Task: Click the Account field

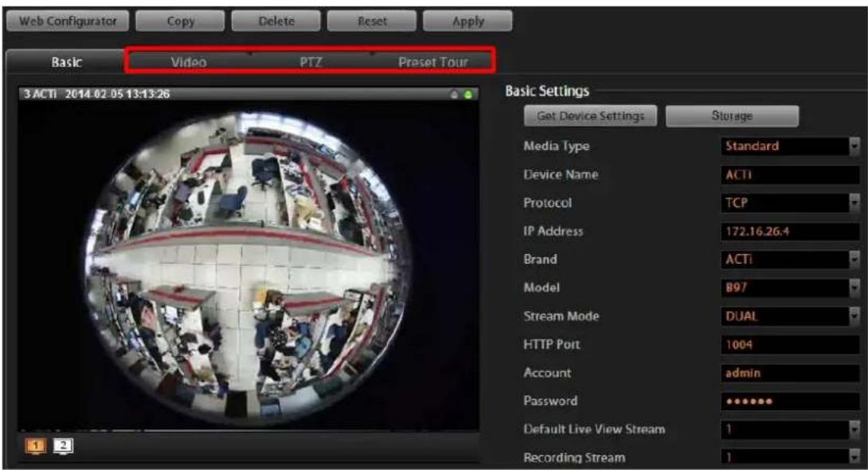Action: [791, 373]
